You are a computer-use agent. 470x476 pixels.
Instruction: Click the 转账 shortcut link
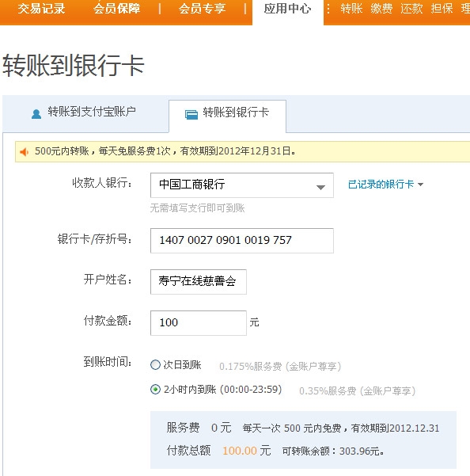(351, 9)
